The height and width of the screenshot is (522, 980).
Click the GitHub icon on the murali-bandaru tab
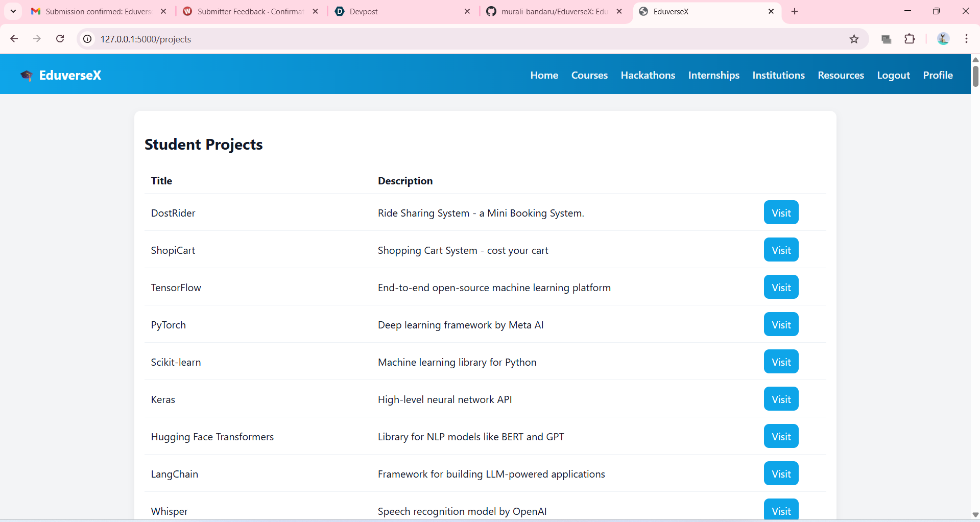coord(491,11)
